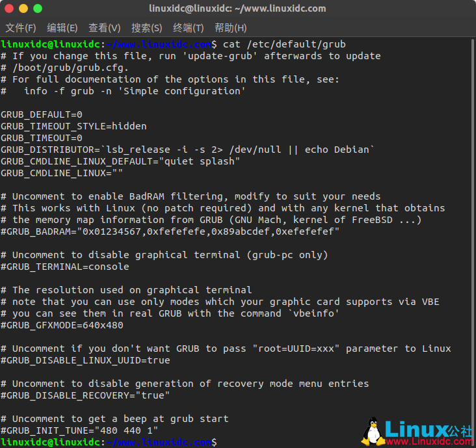Click the bottom shell prompt line
The height and width of the screenshot is (448, 476).
[109, 442]
